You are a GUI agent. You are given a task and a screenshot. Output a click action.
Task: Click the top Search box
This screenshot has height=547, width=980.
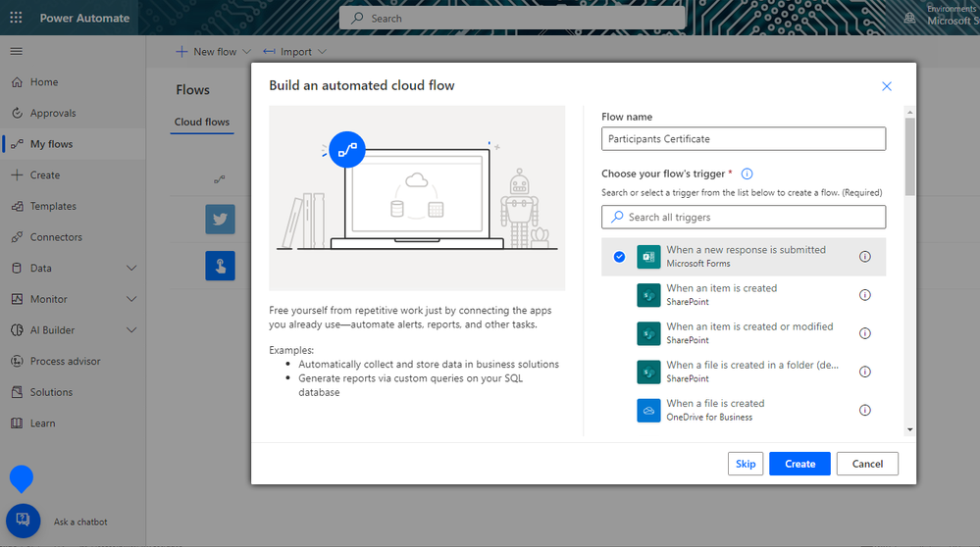[x=512, y=18]
